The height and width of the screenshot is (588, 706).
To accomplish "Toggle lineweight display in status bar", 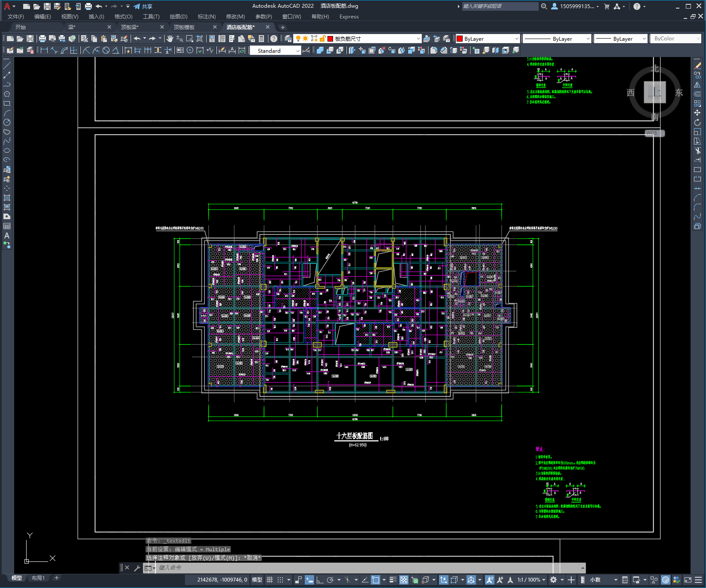I will [393, 580].
